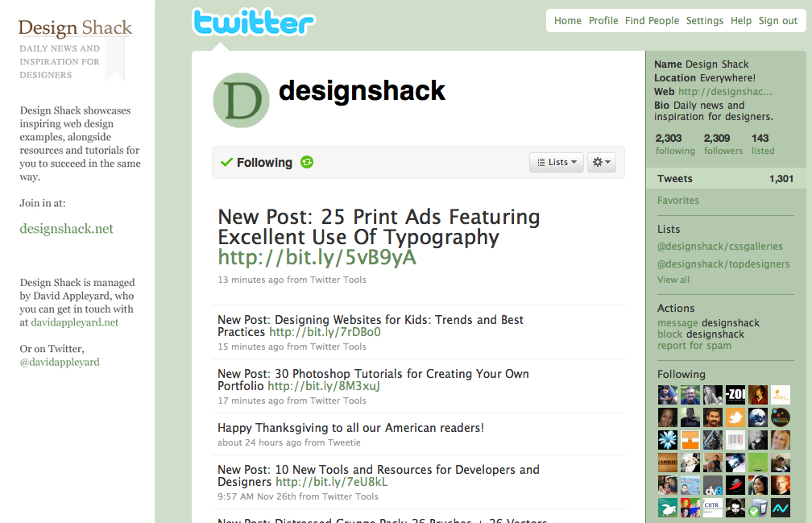This screenshot has width=812, height=523.
Task: Click the Earth globe avatar
Action: pyautogui.click(x=757, y=417)
